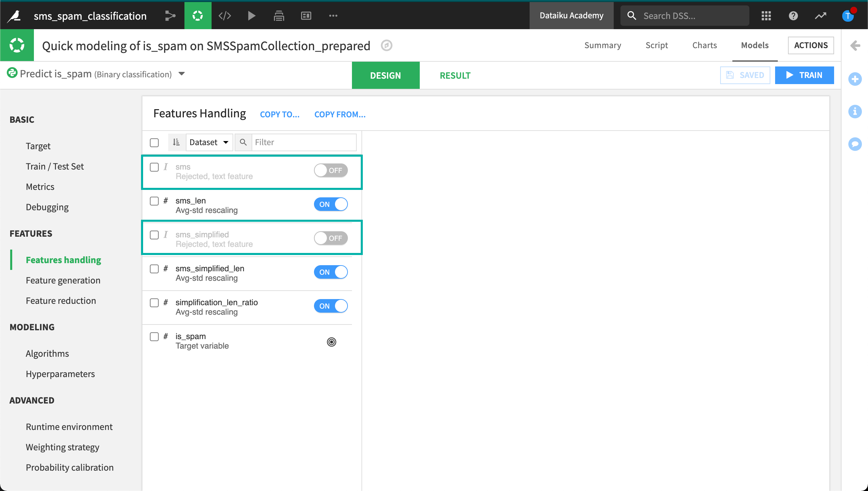Click the target variable icon for is_spam
The height and width of the screenshot is (491, 868).
(332, 341)
